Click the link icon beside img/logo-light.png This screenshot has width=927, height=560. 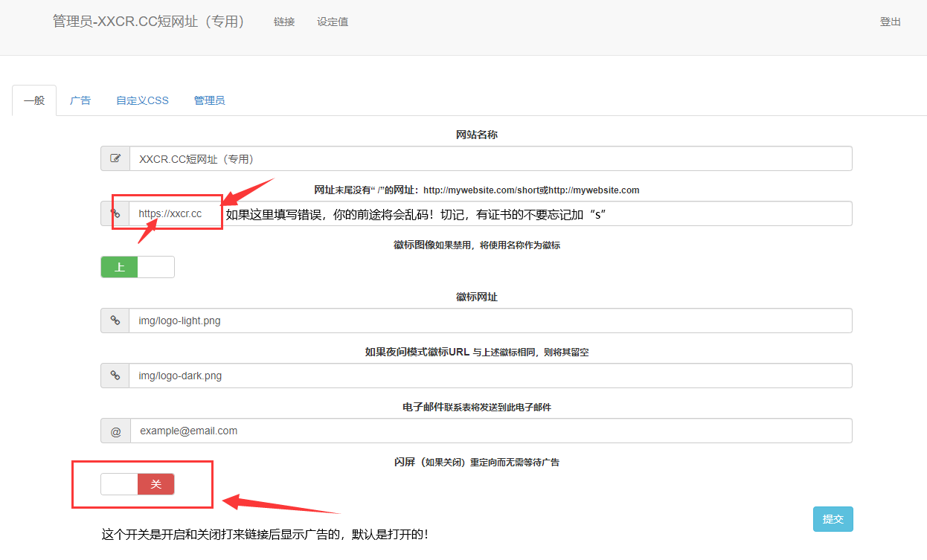(x=115, y=321)
